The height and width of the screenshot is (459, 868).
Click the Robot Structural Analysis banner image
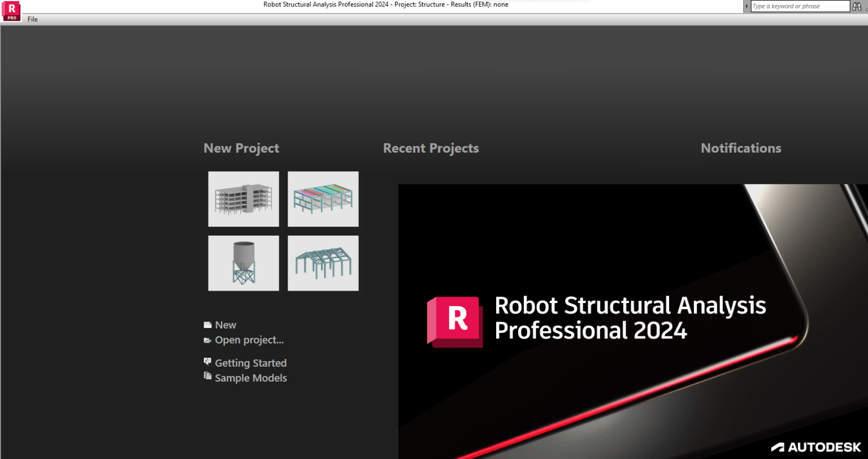pos(633,322)
